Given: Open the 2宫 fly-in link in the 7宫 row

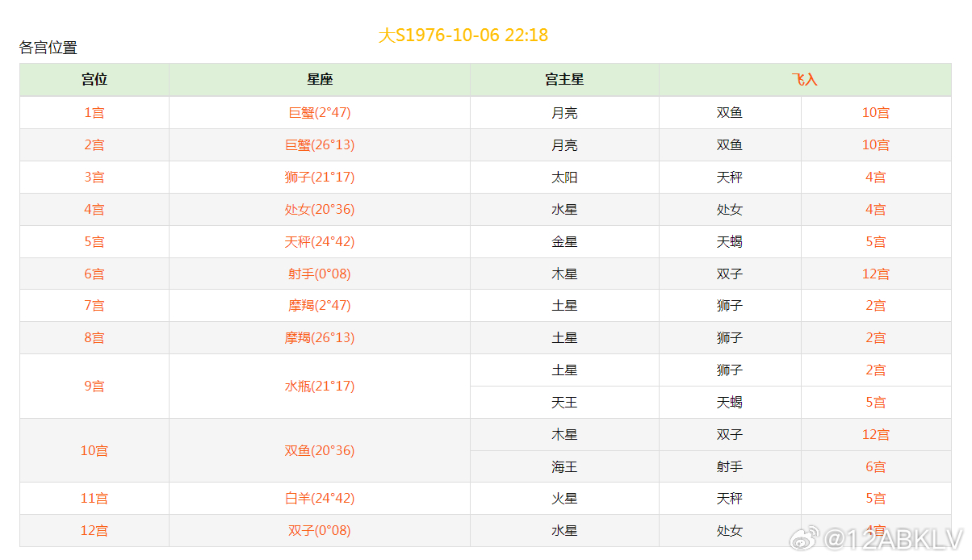Looking at the screenshot, I should click(876, 306).
